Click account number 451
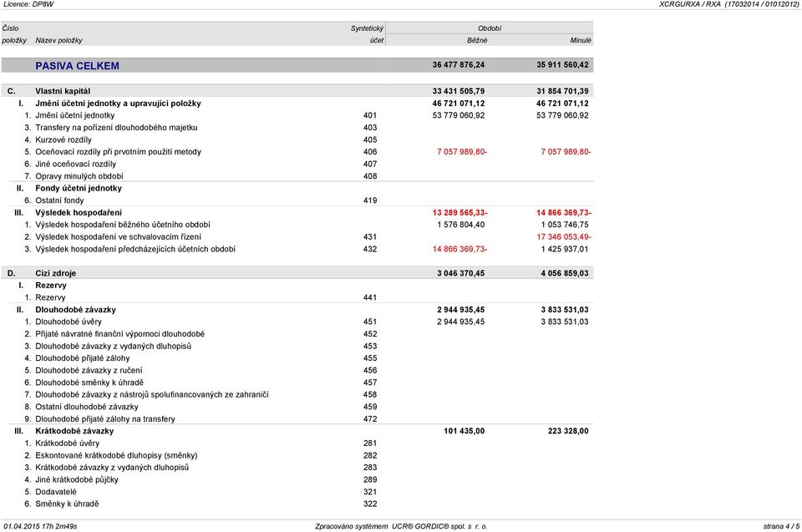802x532 pixels. click(370, 322)
